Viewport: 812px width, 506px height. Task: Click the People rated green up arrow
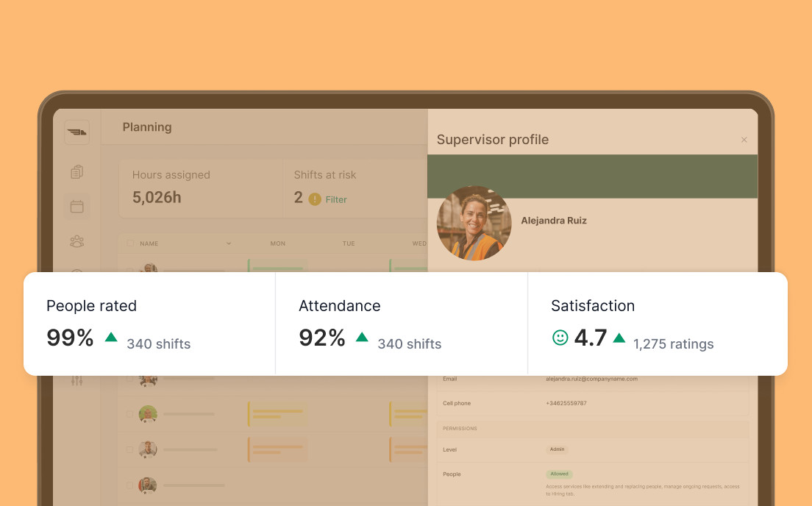pyautogui.click(x=111, y=337)
